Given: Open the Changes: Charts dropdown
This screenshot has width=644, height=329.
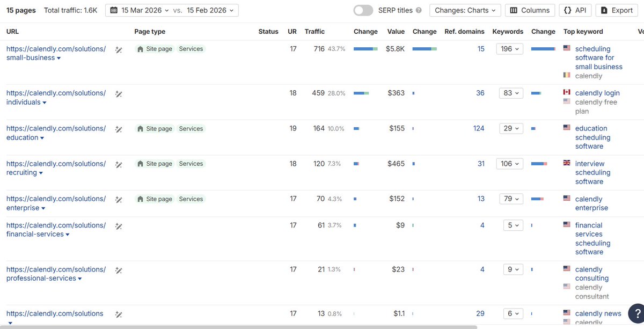Looking at the screenshot, I should [465, 10].
